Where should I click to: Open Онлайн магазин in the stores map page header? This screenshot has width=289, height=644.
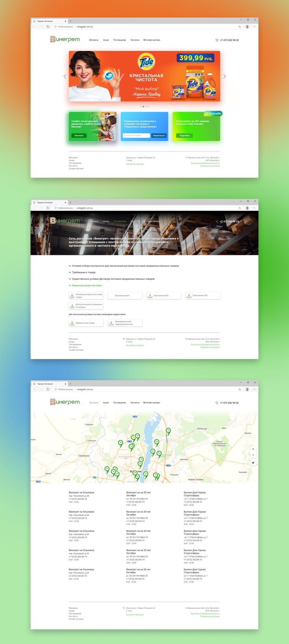point(152,403)
